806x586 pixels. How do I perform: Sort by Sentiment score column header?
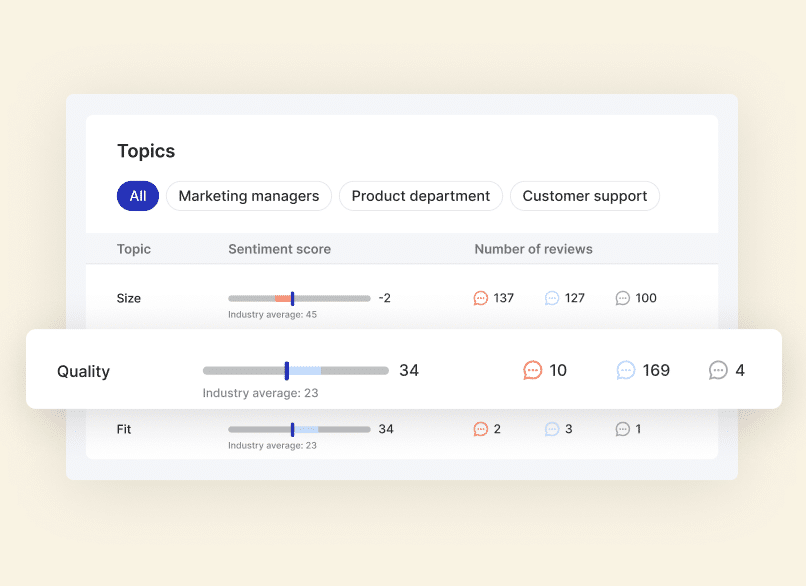click(x=279, y=249)
